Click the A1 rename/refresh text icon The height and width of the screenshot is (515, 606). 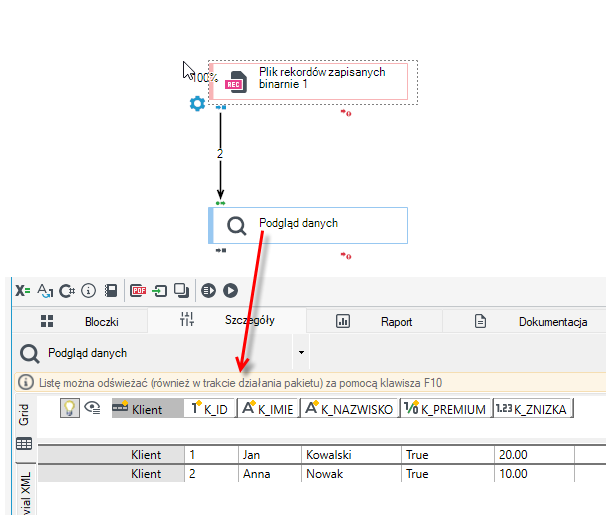45,291
